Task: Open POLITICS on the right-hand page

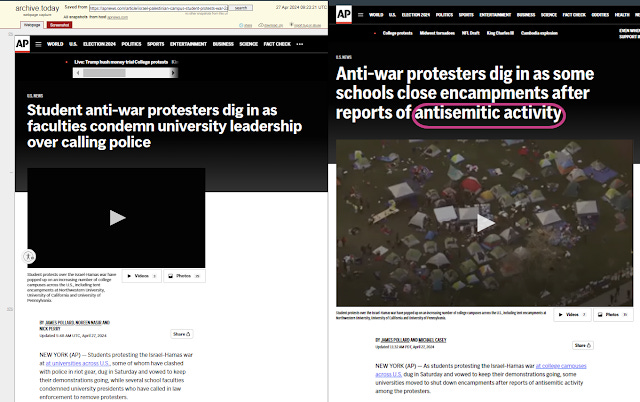Action: click(x=444, y=15)
